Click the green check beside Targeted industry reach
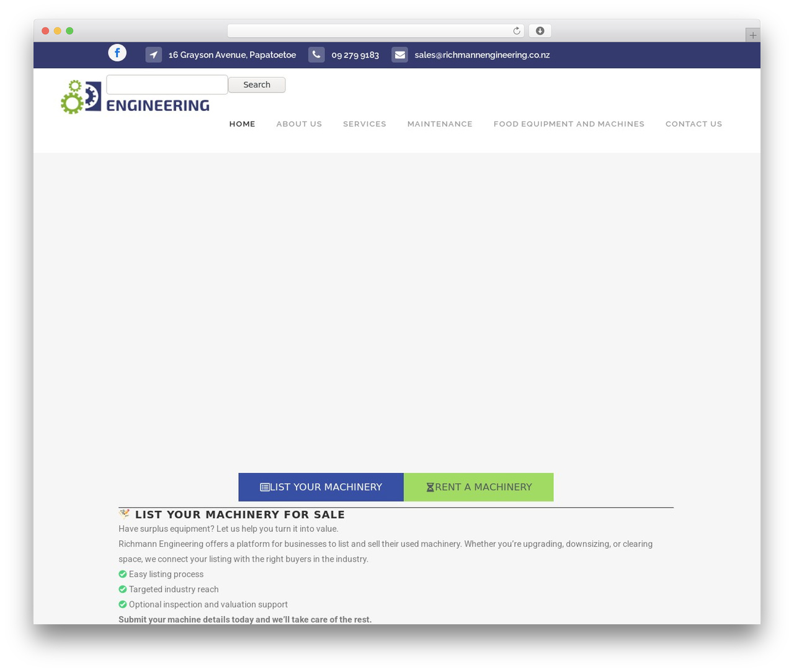Image resolution: width=794 pixels, height=672 pixels. tap(123, 590)
